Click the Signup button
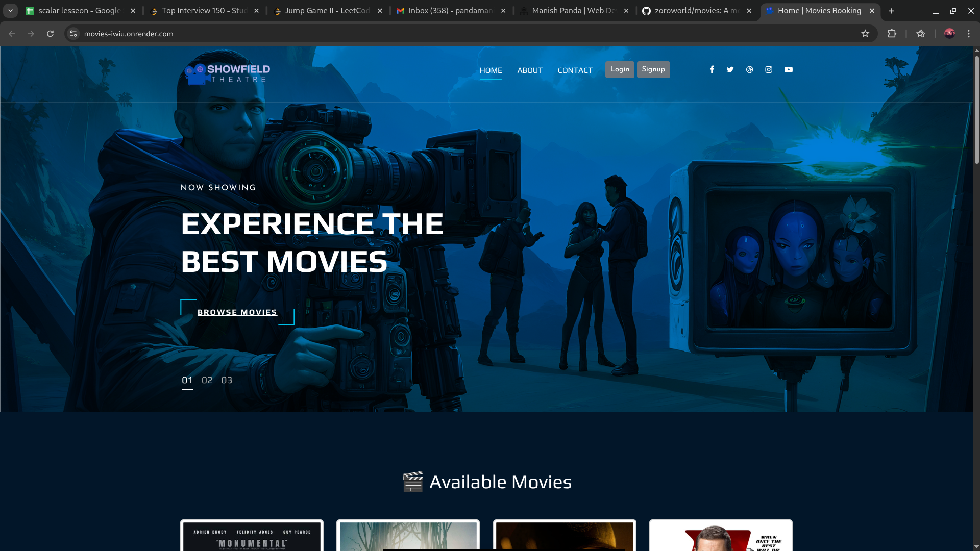Viewport: 980px width, 551px height. [x=653, y=69]
